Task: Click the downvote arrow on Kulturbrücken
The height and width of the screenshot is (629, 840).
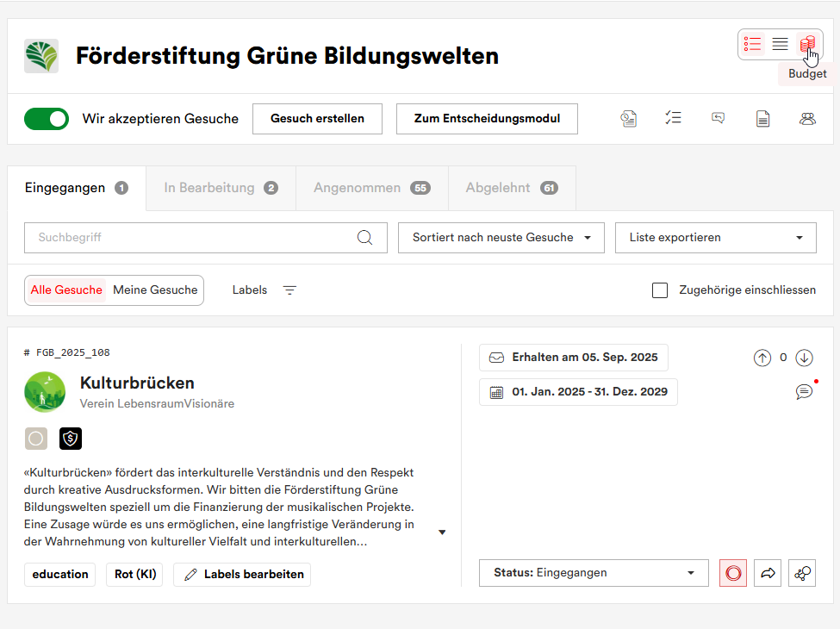Action: (x=804, y=358)
